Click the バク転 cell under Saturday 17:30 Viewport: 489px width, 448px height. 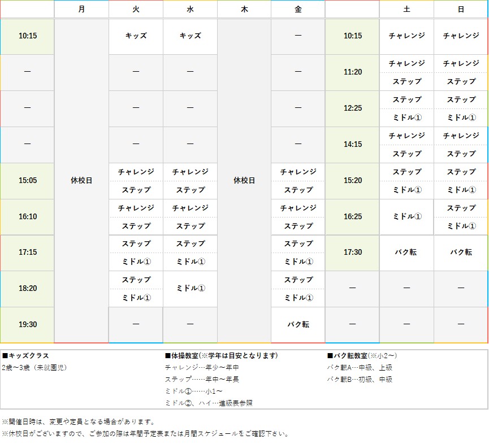pyautogui.click(x=406, y=253)
